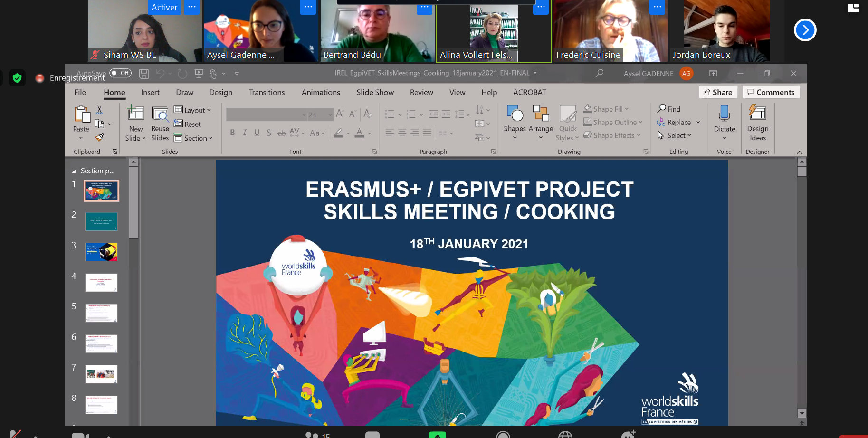
Task: Toggle Bold formatting
Action: pyautogui.click(x=232, y=133)
